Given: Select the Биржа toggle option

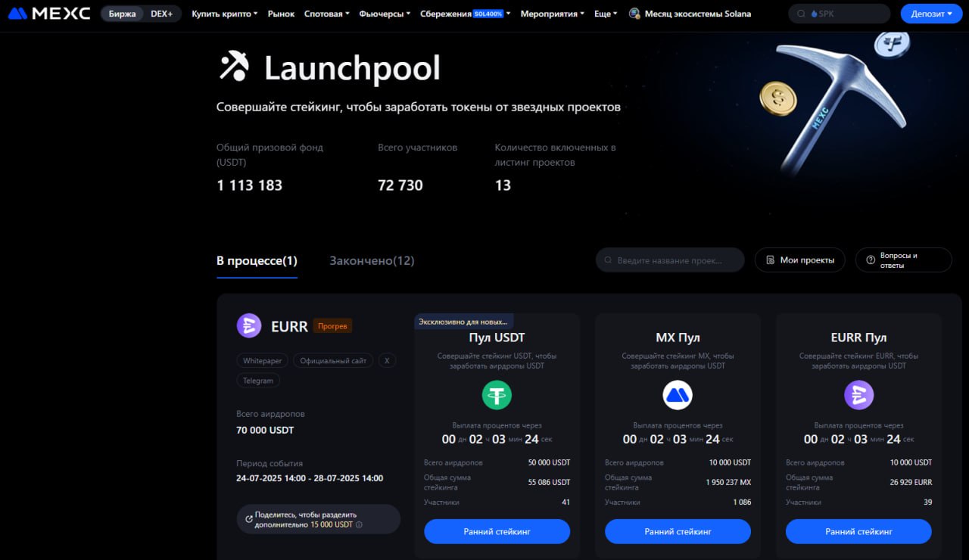Looking at the screenshot, I should pyautogui.click(x=122, y=14).
